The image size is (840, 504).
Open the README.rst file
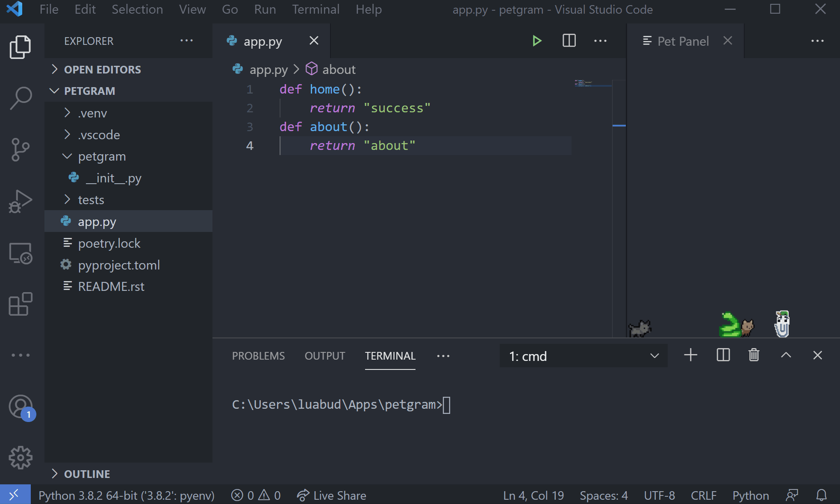(x=111, y=286)
